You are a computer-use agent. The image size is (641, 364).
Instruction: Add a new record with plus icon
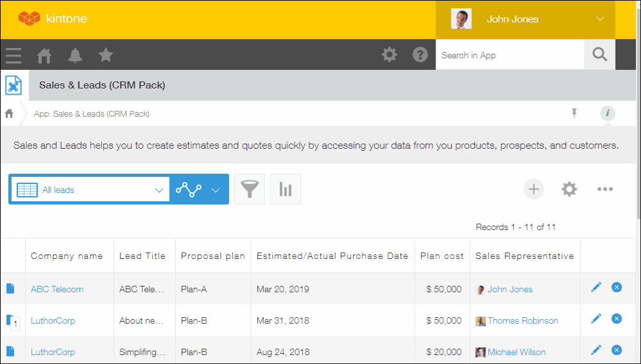click(534, 189)
